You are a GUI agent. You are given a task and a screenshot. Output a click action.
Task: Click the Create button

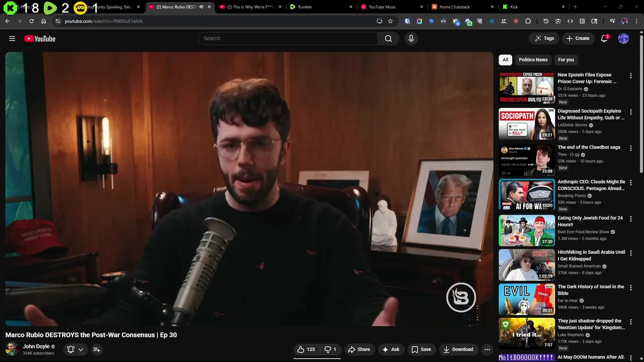coord(578,39)
